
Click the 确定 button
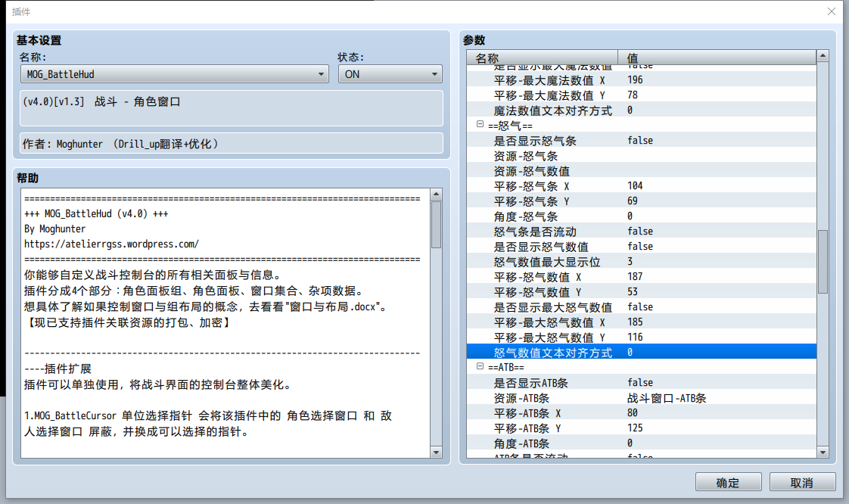(x=728, y=482)
